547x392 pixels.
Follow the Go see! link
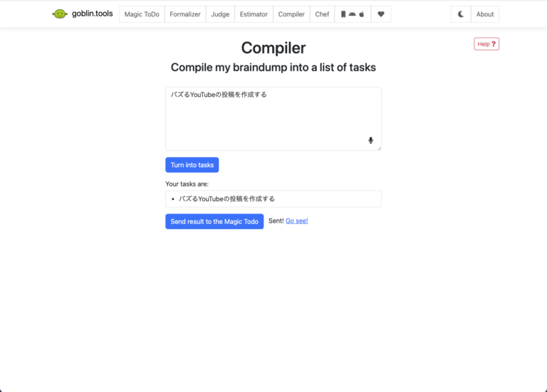coord(296,221)
